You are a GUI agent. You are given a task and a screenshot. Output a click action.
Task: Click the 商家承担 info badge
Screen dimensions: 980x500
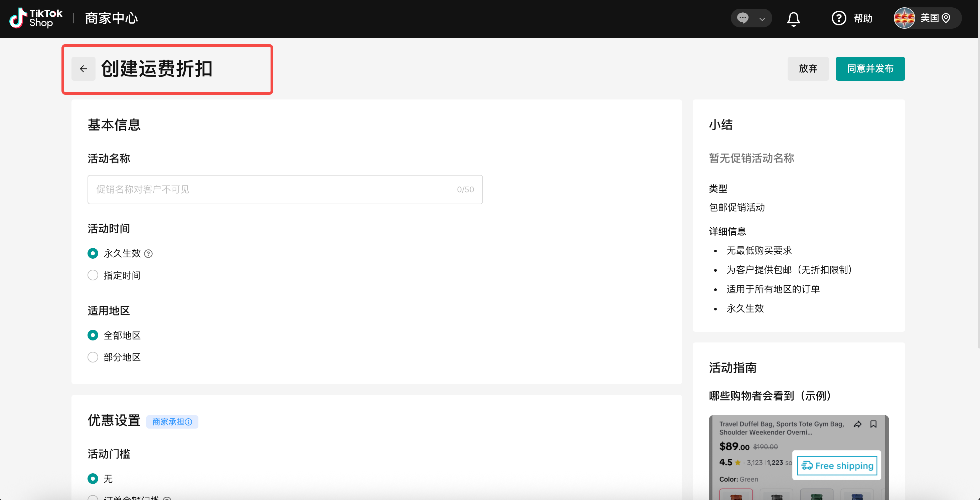pos(172,422)
